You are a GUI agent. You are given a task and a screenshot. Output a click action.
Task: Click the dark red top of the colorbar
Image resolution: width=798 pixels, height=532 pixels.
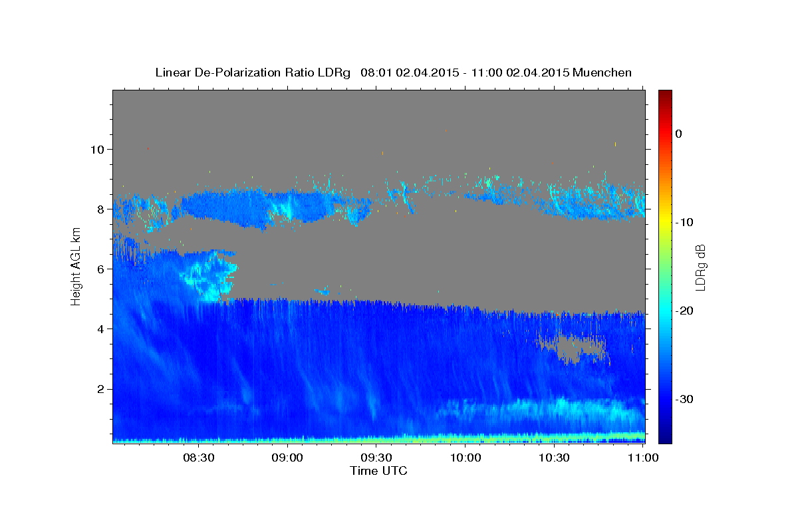[665, 94]
